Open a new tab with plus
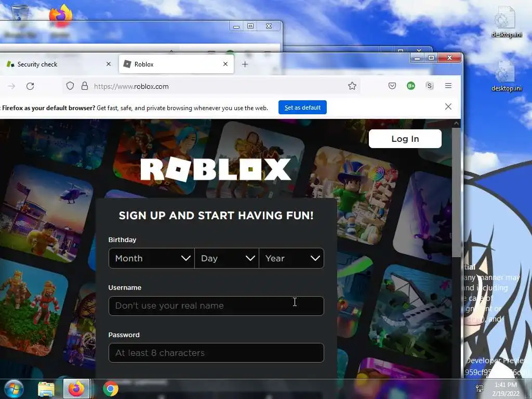Image resolution: width=532 pixels, height=399 pixels. (x=245, y=64)
